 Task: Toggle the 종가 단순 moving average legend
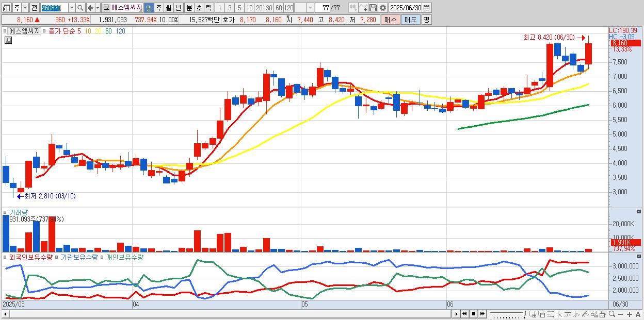pos(62,31)
